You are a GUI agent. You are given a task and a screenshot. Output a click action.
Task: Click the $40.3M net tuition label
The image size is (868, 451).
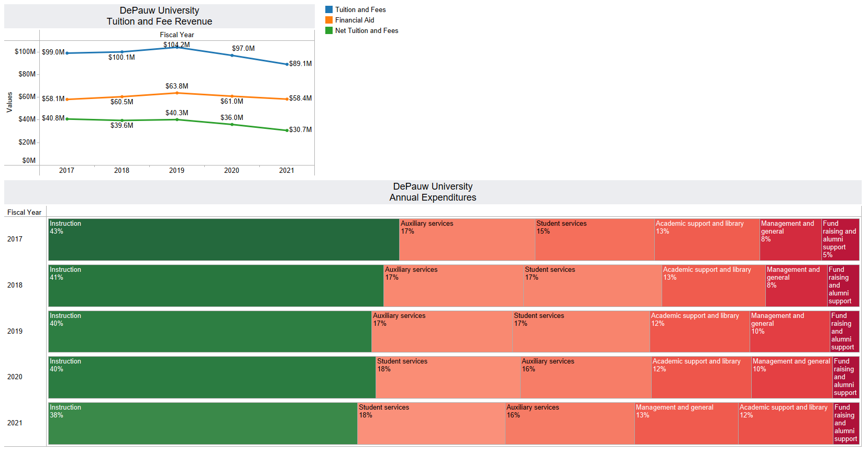(x=177, y=113)
